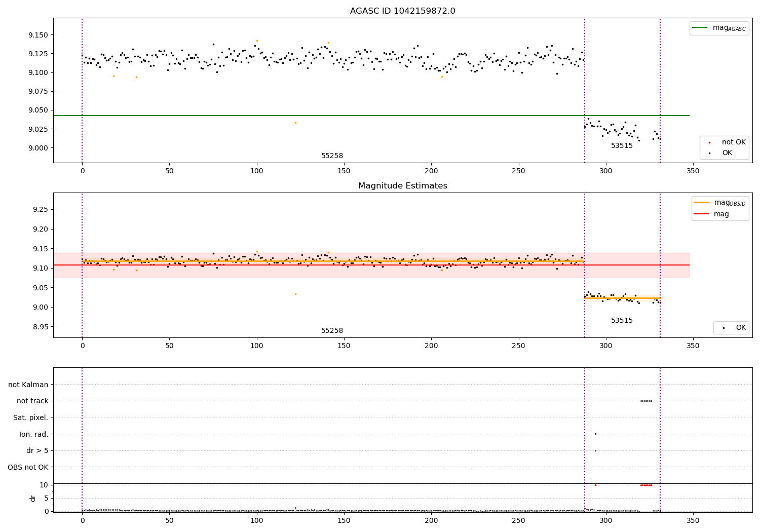760x532 pixels.
Task: Click the plot title 'AGASC ID 1042159872.0'
Action: click(402, 11)
